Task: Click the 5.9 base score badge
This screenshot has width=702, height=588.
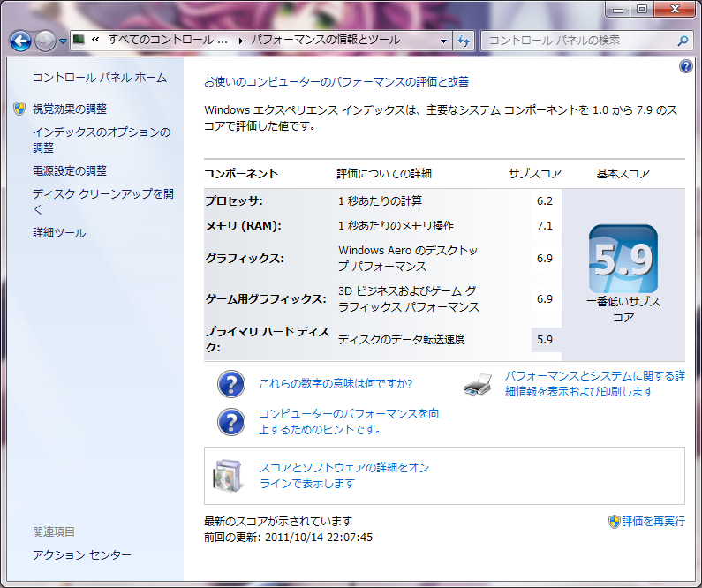Action: pyautogui.click(x=623, y=259)
